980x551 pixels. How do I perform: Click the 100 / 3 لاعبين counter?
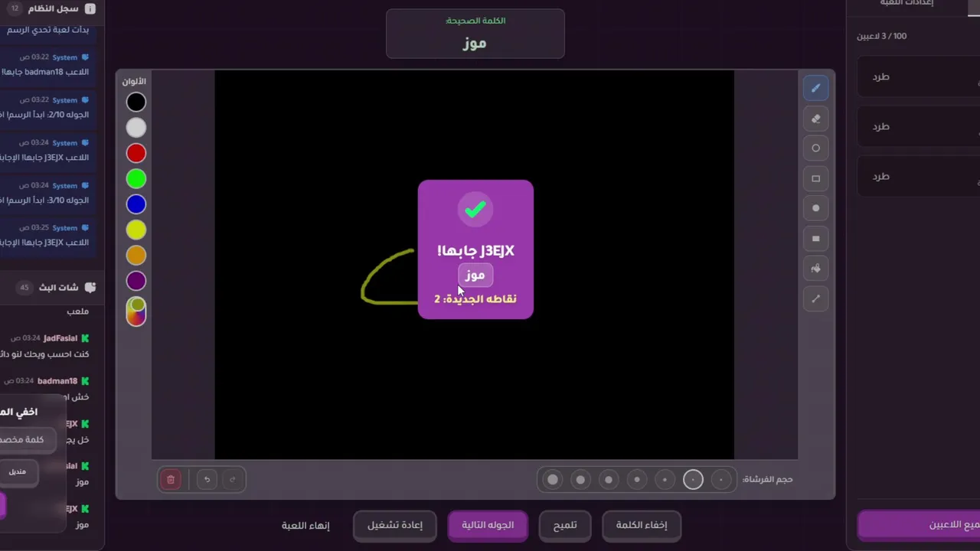882,36
